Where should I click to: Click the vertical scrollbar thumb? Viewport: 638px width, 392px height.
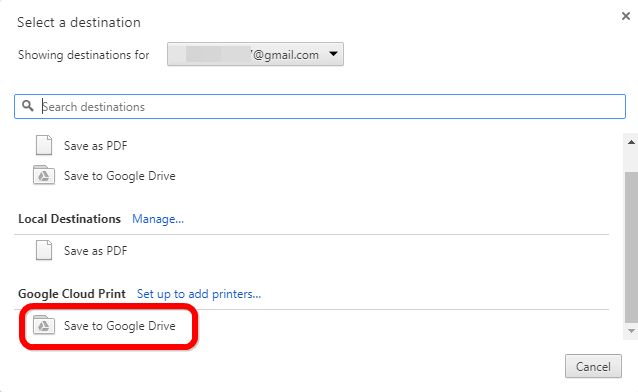click(631, 247)
